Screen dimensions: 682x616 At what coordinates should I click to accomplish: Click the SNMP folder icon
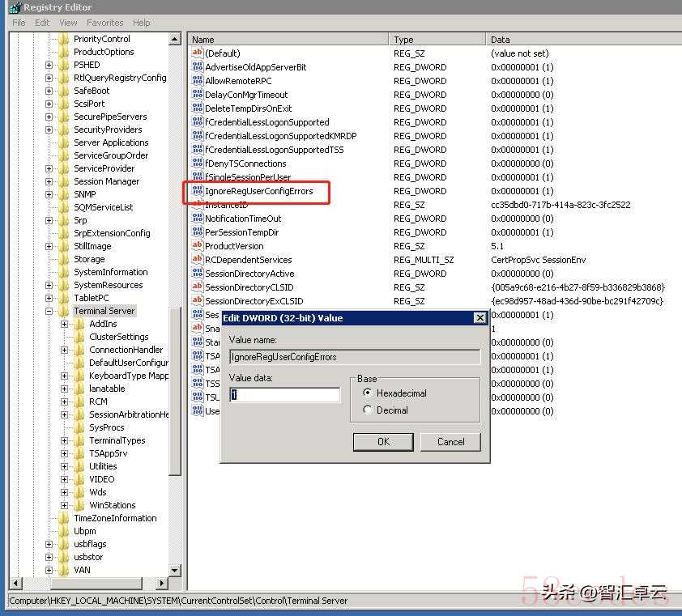point(64,194)
